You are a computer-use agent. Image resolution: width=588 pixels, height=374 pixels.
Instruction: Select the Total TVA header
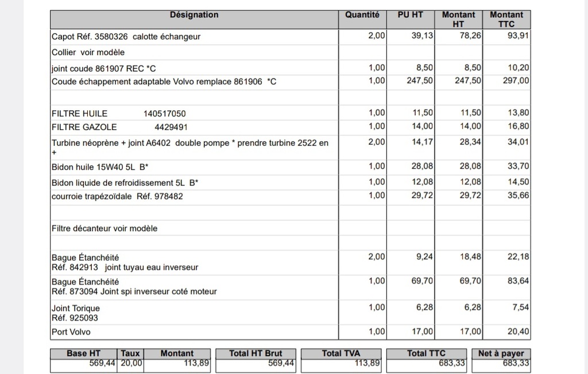[341, 353]
